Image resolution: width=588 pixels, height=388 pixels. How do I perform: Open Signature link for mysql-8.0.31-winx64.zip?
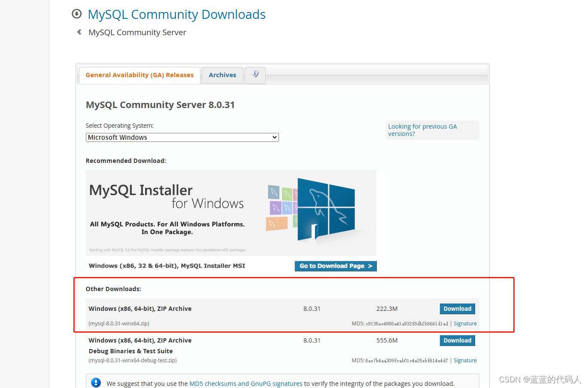click(x=465, y=324)
